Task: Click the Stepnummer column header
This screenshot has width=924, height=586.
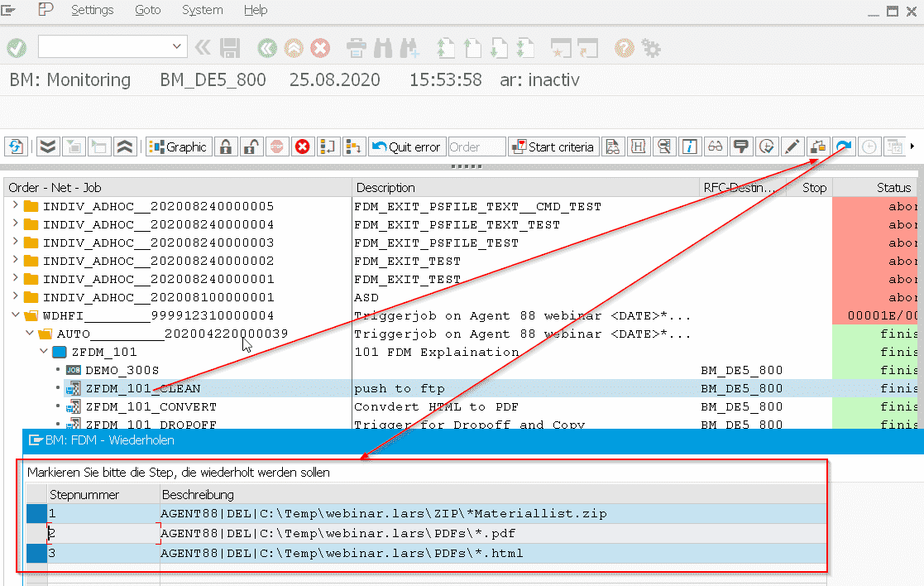Action: (103, 494)
